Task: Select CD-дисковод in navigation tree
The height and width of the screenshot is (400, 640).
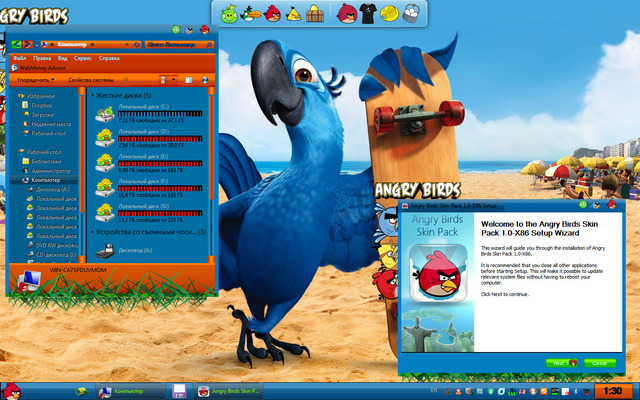Action: (x=56, y=254)
